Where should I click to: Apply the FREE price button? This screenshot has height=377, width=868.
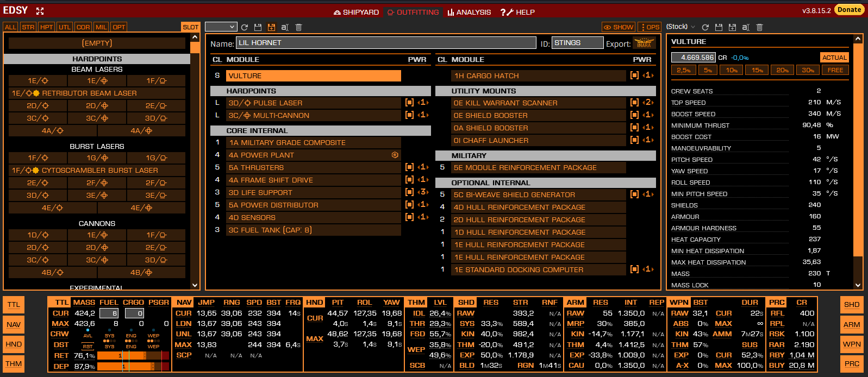coord(835,70)
